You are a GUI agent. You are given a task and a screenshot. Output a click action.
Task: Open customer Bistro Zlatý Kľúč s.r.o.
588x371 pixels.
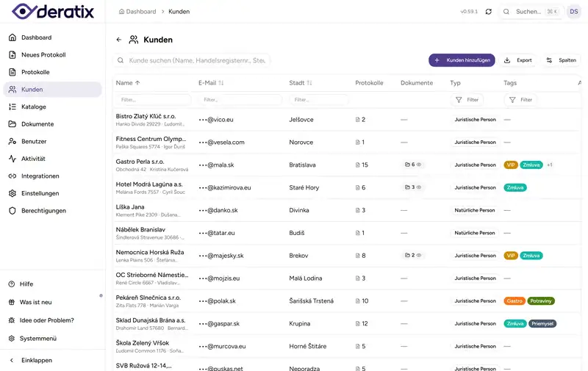146,116
